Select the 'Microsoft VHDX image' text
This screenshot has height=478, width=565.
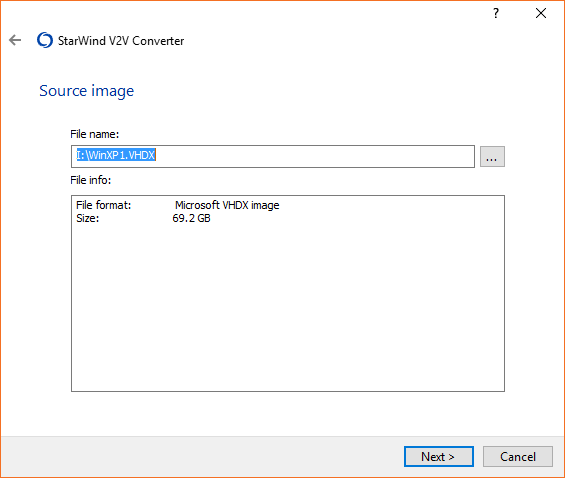pyautogui.click(x=227, y=205)
